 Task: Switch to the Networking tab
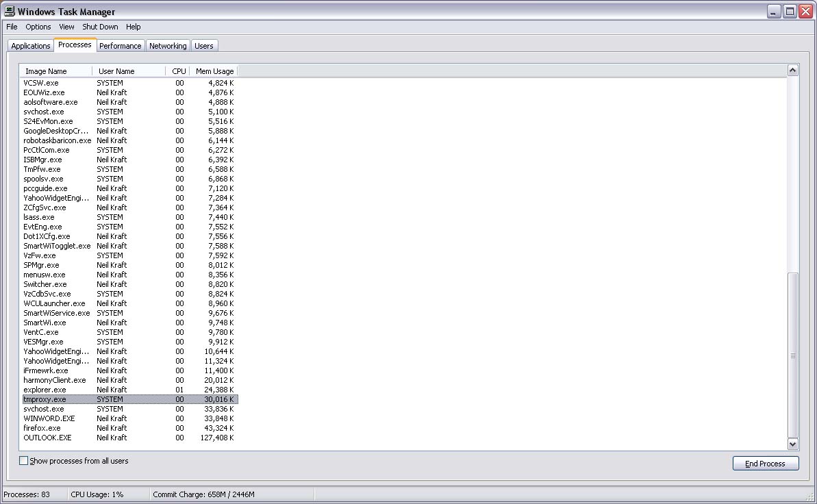(168, 46)
